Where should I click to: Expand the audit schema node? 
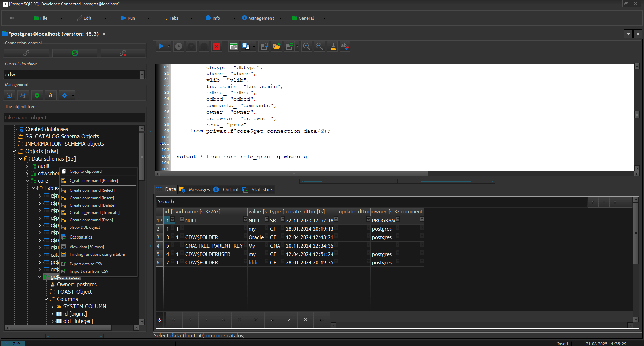(27, 166)
